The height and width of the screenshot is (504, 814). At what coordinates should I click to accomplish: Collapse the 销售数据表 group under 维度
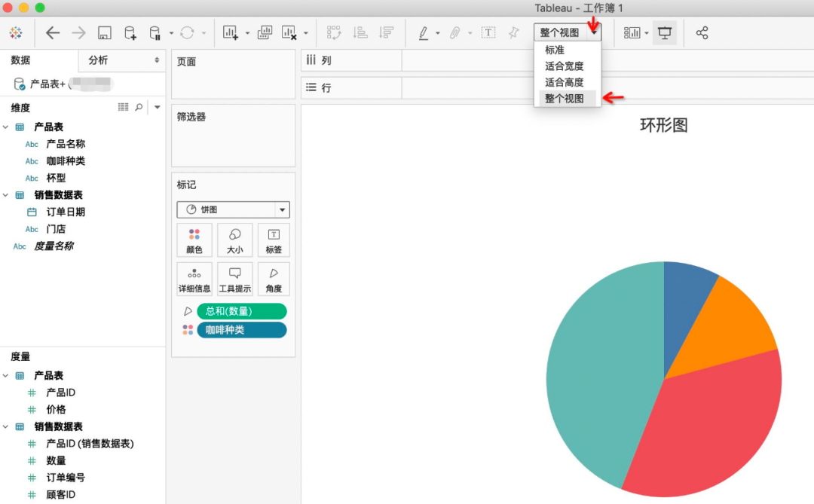(x=5, y=195)
